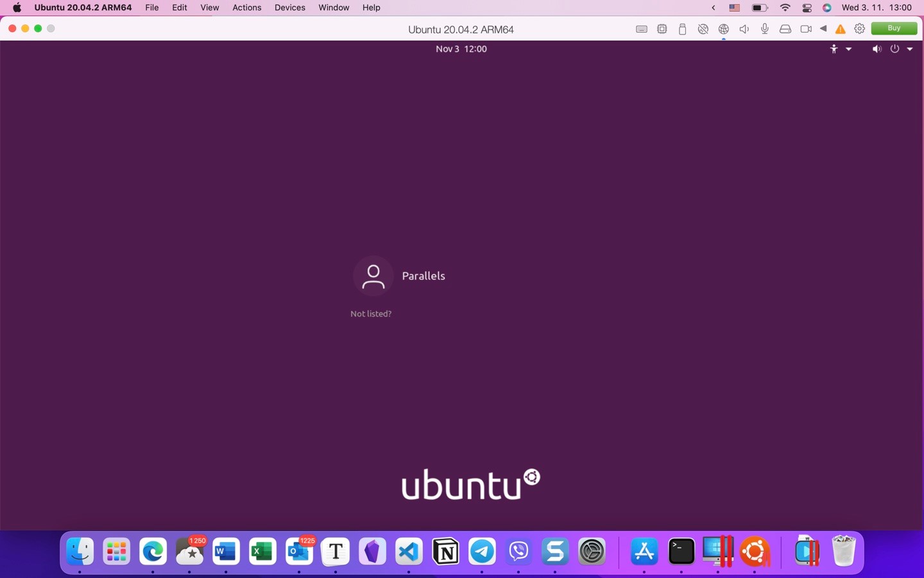Viewport: 924px width, 578px height.
Task: Open the Apple menu
Action: pyautogui.click(x=17, y=8)
